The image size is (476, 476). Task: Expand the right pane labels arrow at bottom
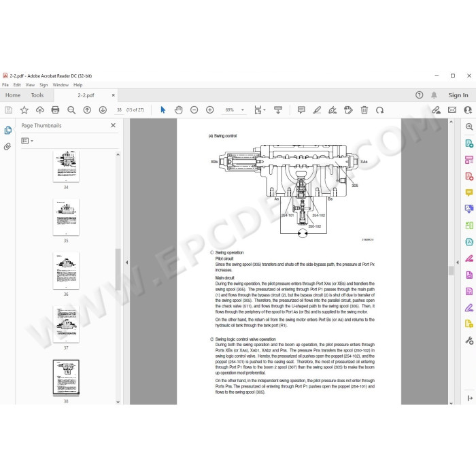pyautogui.click(x=470, y=398)
